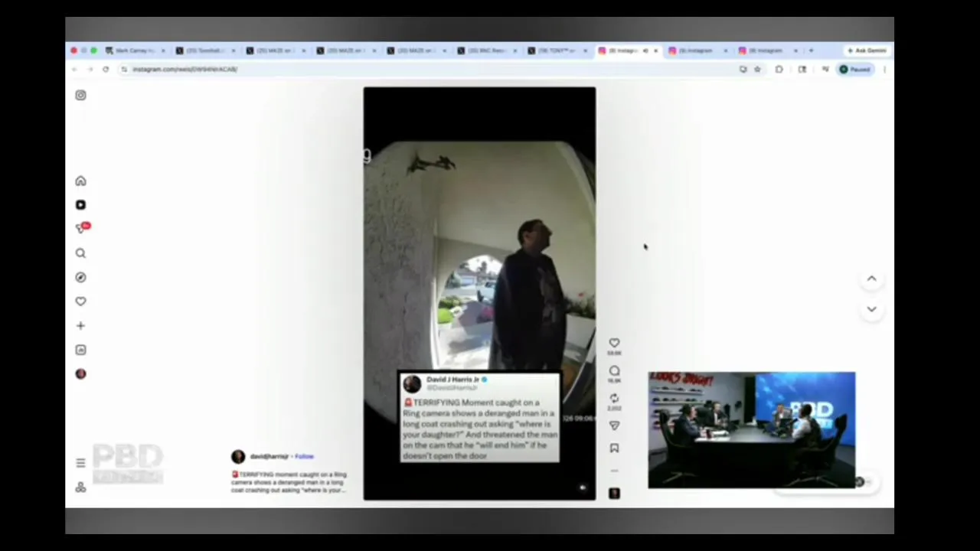Open Extensions puzzle icon
The height and width of the screenshot is (551, 980).
[779, 69]
